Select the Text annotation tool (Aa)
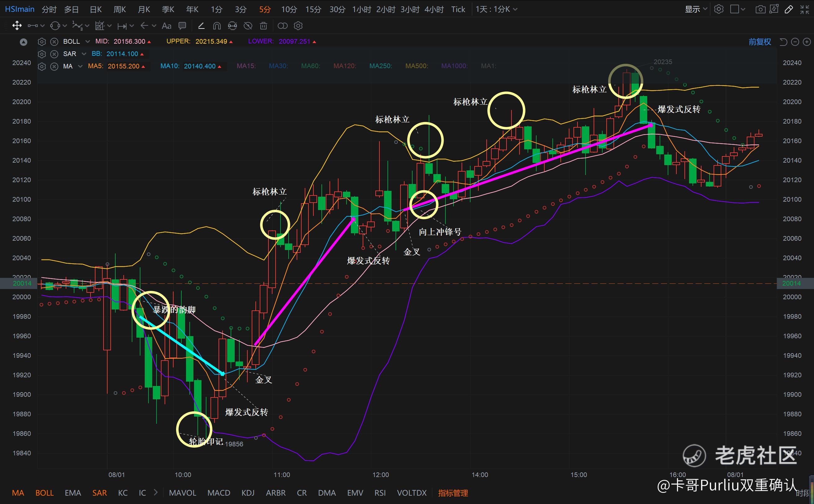Viewport: 814px width, 504px height. 166,26
